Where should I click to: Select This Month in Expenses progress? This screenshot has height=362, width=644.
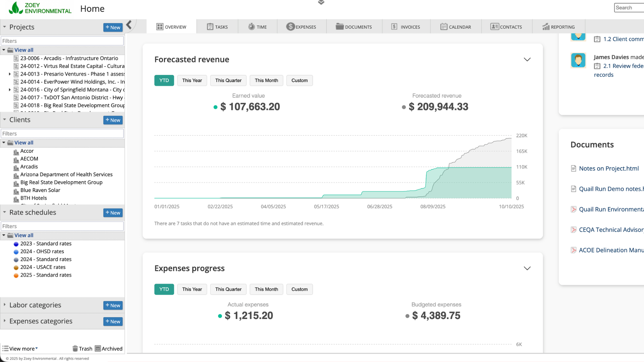click(x=266, y=289)
